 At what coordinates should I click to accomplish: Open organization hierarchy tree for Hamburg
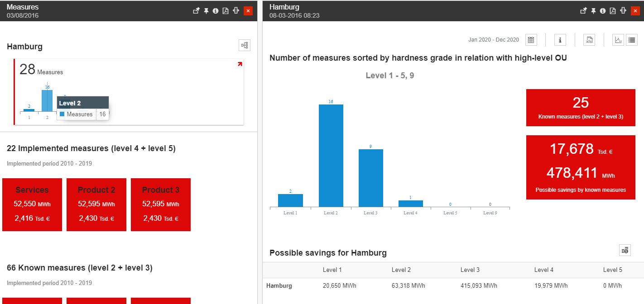click(245, 45)
